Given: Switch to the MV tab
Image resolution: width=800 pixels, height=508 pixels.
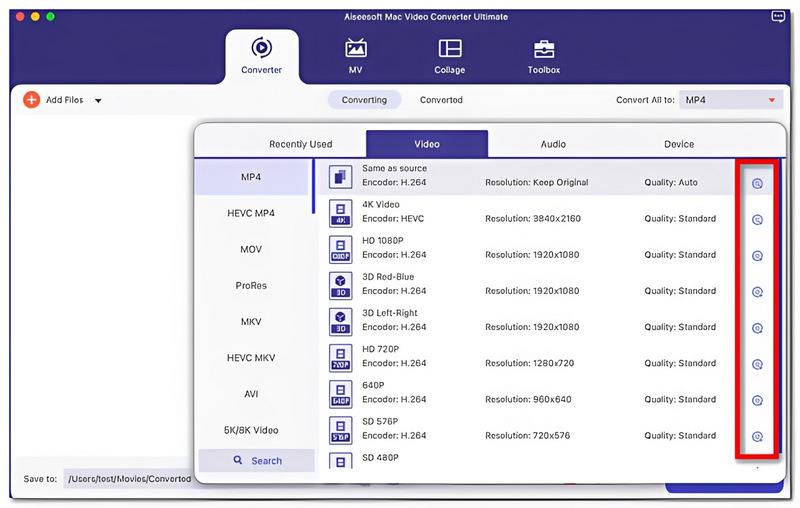Looking at the screenshot, I should coord(356,56).
